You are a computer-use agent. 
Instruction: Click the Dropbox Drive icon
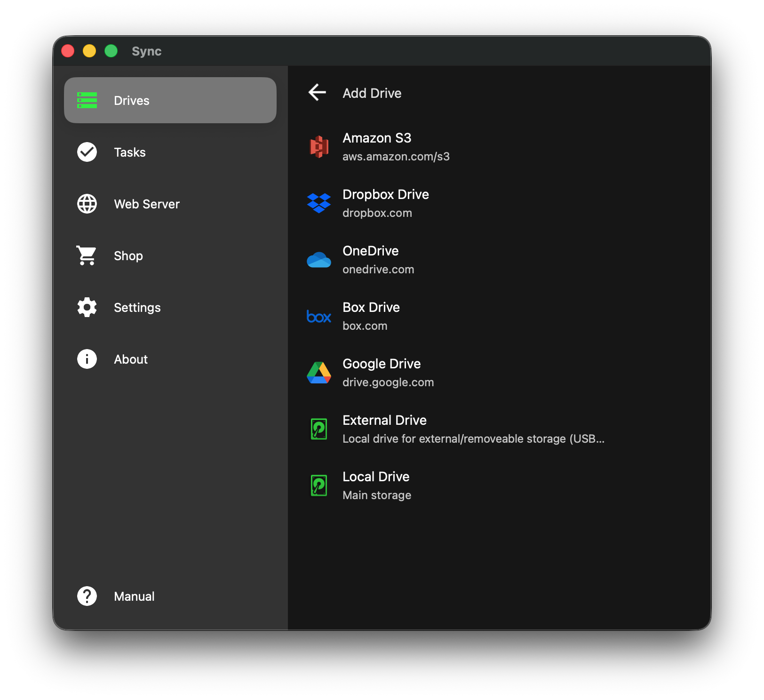[x=319, y=203]
